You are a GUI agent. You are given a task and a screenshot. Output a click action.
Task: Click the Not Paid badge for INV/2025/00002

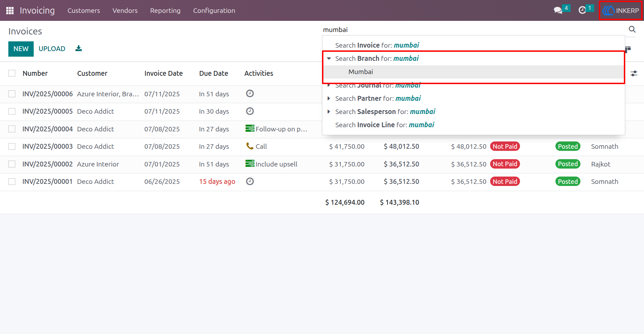505,164
